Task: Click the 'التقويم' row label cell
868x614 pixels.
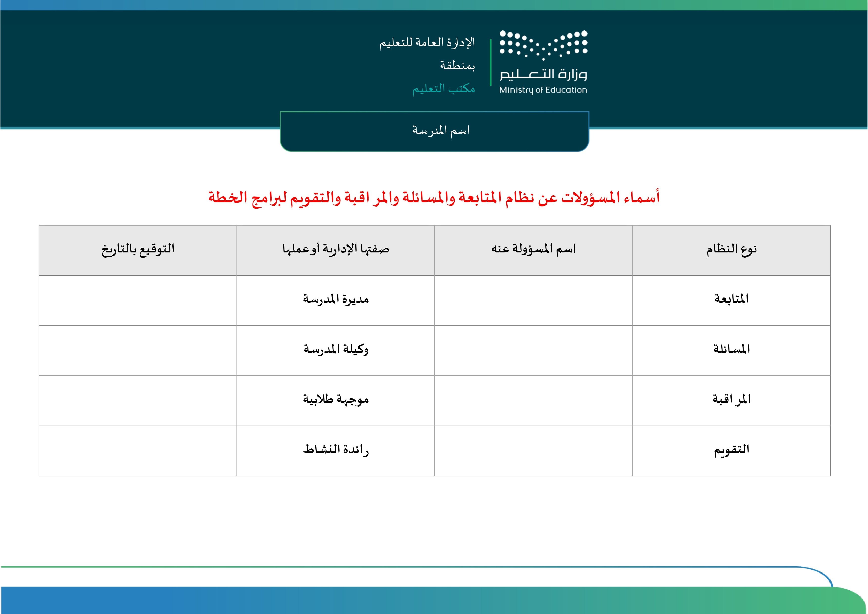Action: [x=731, y=450]
